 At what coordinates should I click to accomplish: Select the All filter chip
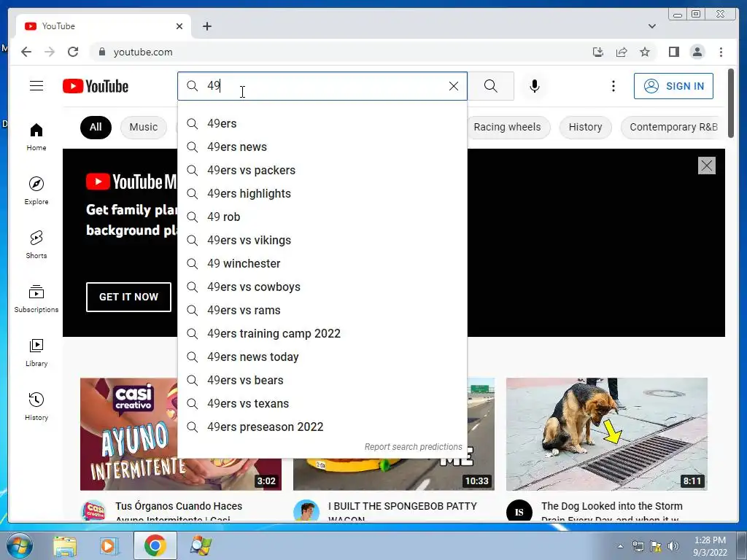click(96, 127)
